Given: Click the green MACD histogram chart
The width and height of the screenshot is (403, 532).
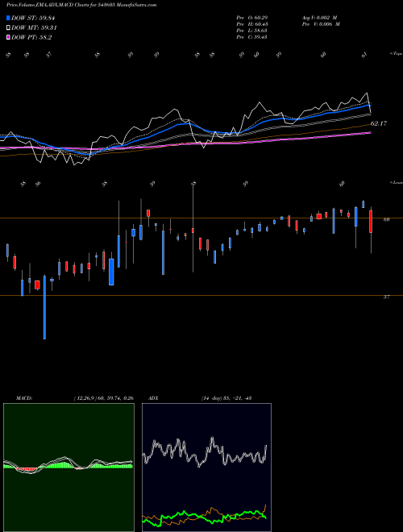Looking at the screenshot, I should (x=69, y=468).
